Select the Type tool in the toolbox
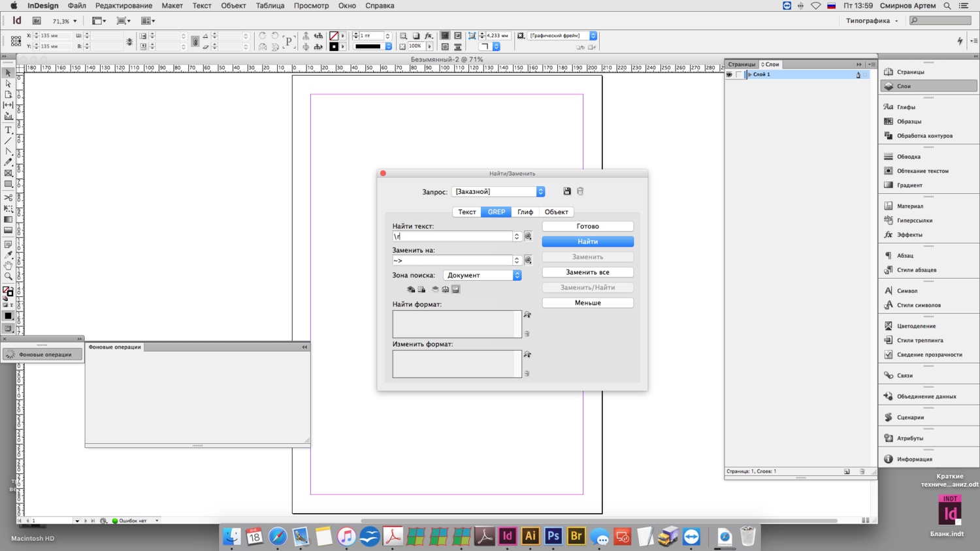 point(8,130)
